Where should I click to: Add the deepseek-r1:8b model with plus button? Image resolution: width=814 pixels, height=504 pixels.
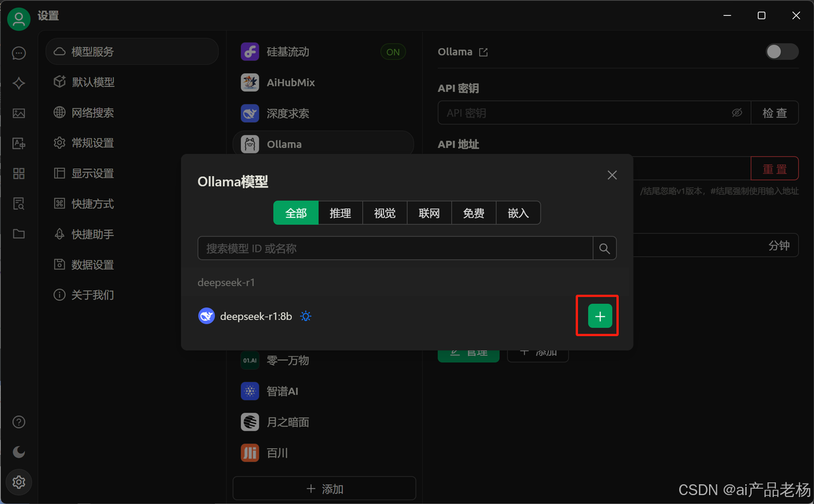click(600, 316)
